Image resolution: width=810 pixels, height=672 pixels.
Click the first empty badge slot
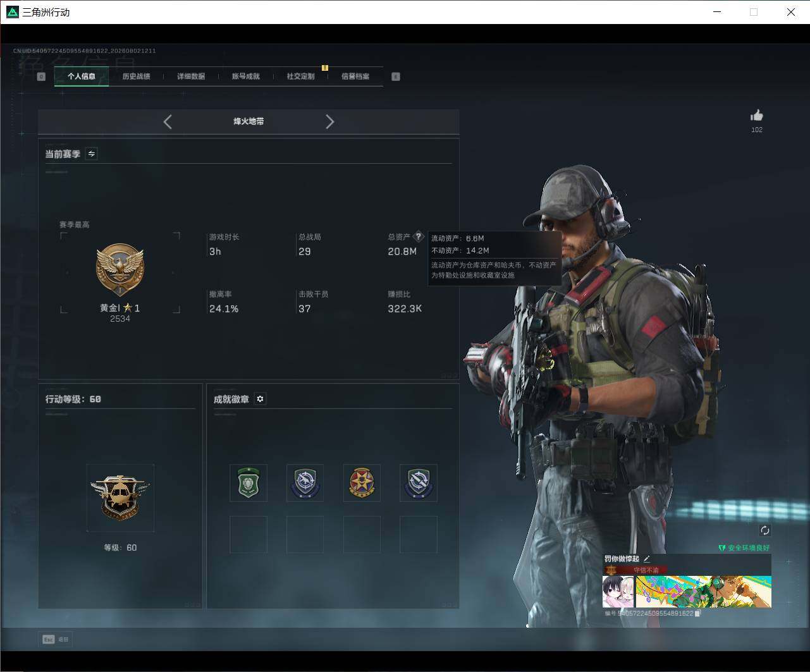249,534
